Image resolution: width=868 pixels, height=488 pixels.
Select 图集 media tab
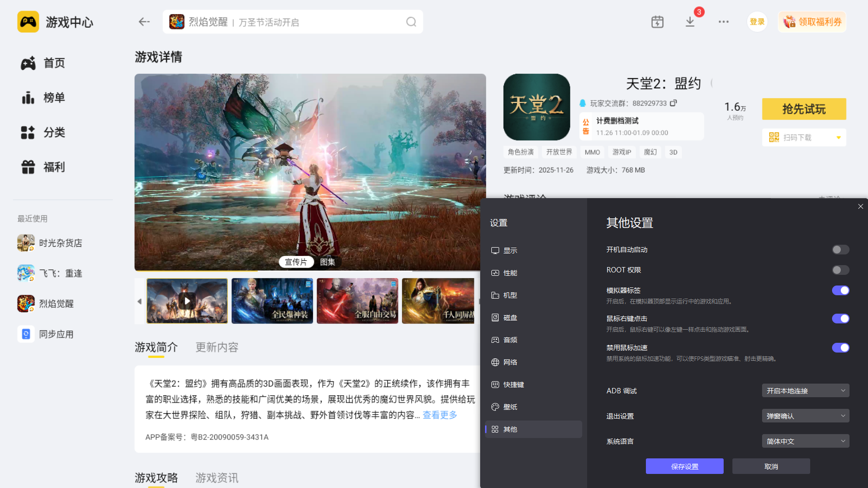pos(328,262)
